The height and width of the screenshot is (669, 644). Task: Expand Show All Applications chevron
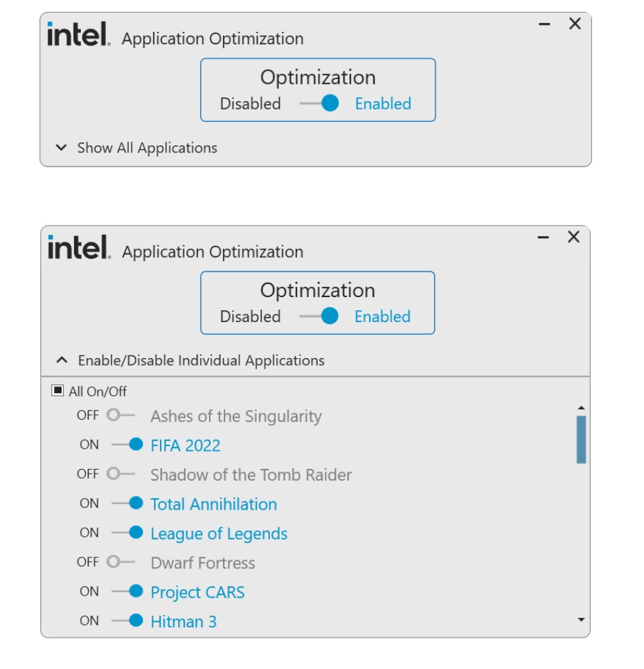pyautogui.click(x=62, y=148)
